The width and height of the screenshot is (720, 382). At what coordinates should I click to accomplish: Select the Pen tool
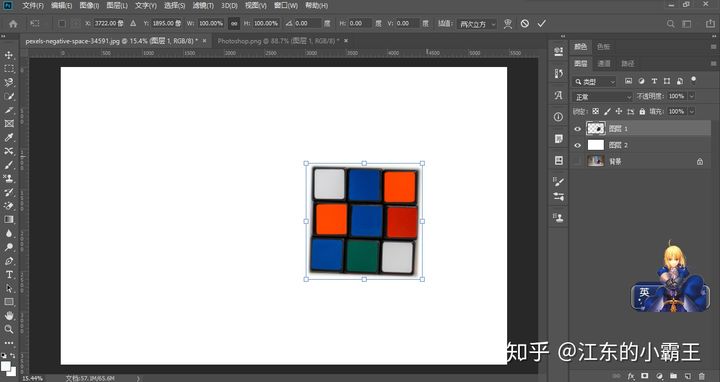(x=9, y=261)
